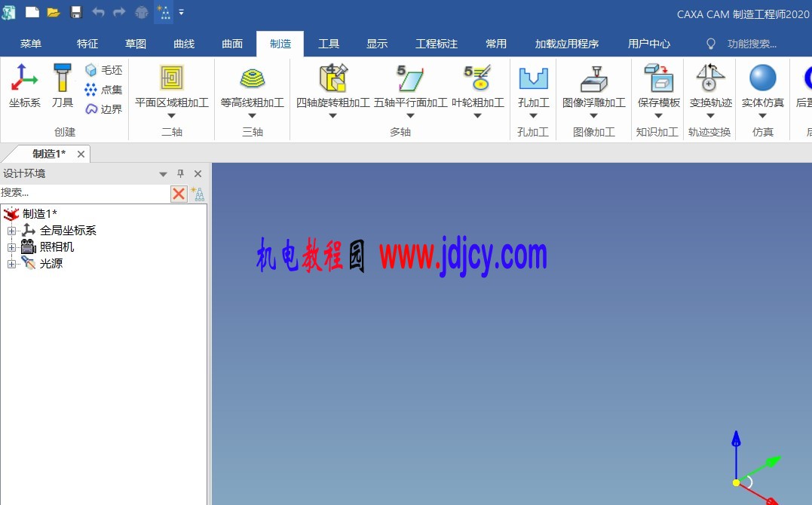Expand the 照相机 tree node
812x505 pixels.
[x=11, y=247]
